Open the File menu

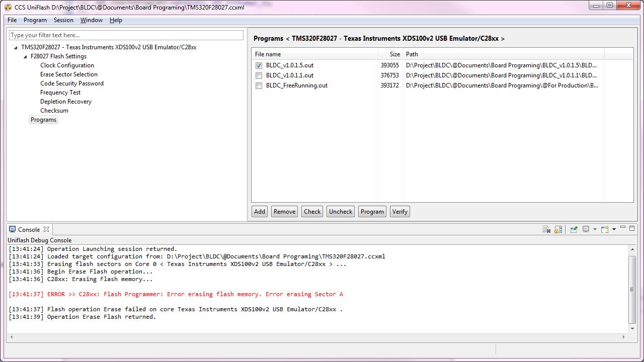[12, 20]
